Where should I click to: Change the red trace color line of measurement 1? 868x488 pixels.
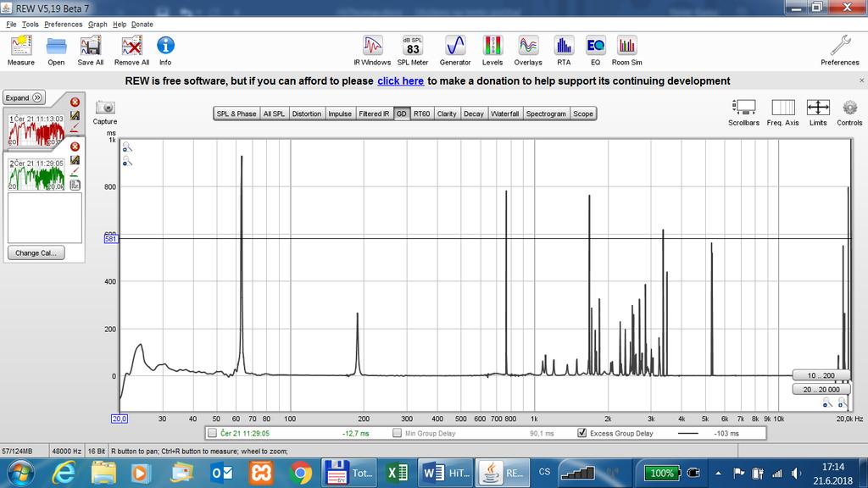(75, 128)
